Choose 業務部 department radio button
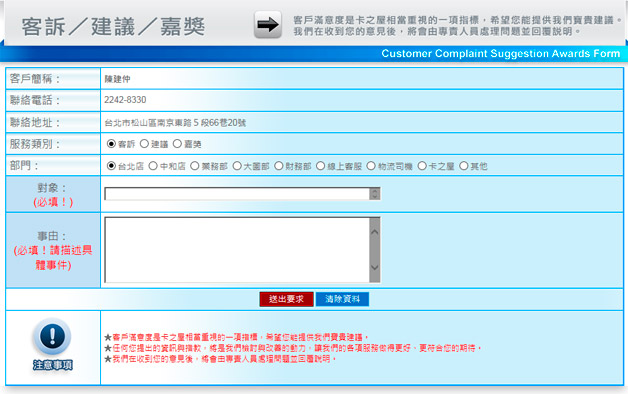The height and width of the screenshot is (394, 628). point(195,166)
